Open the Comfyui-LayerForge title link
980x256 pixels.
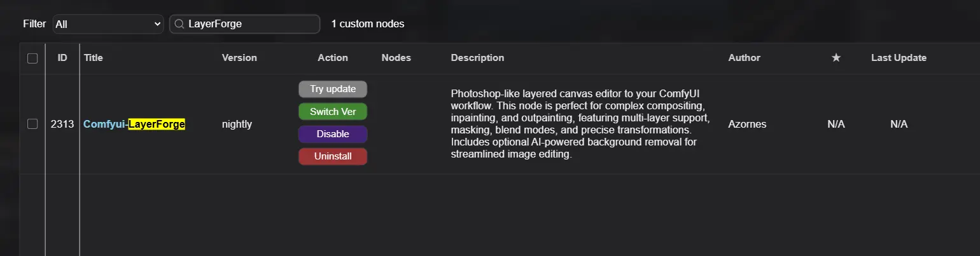tap(134, 125)
